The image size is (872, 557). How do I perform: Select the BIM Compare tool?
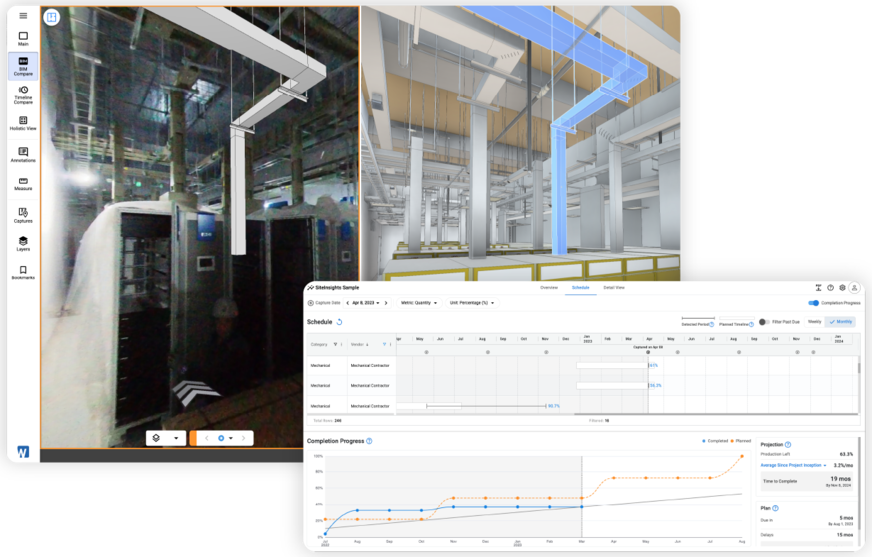23,66
